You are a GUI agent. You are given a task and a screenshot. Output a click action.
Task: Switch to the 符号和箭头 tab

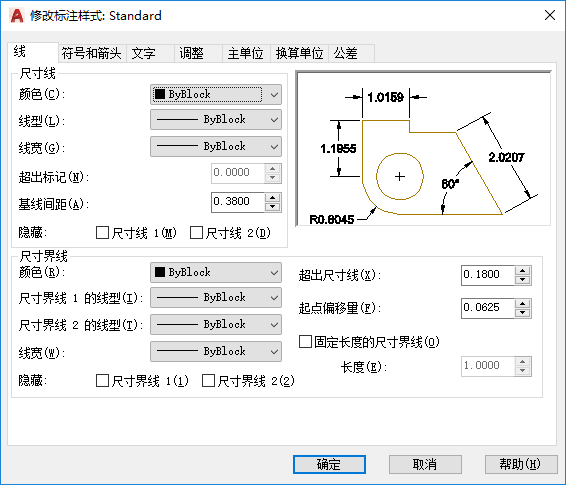point(92,53)
